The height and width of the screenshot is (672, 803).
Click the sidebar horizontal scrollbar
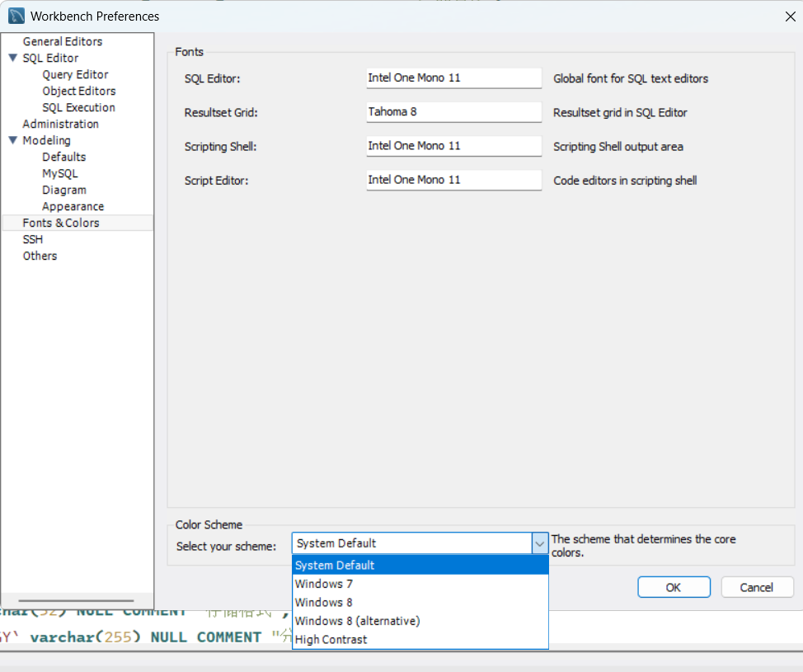(x=76, y=601)
